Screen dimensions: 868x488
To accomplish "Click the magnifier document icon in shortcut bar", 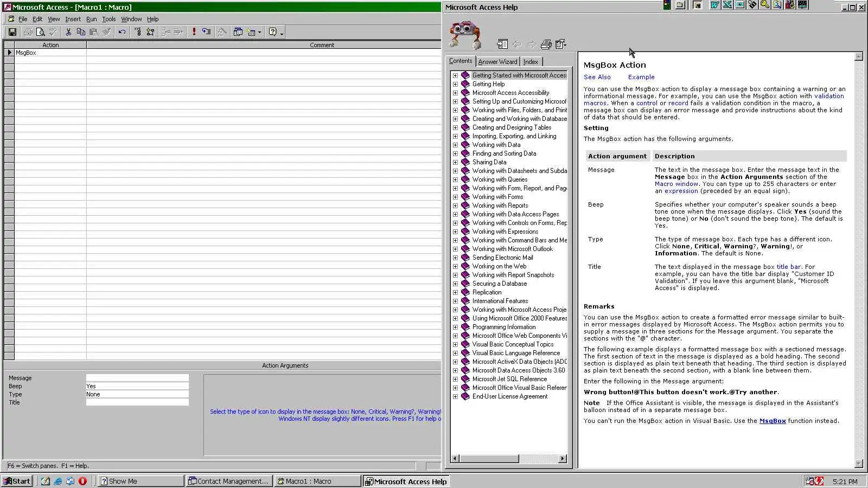I will point(777,5).
